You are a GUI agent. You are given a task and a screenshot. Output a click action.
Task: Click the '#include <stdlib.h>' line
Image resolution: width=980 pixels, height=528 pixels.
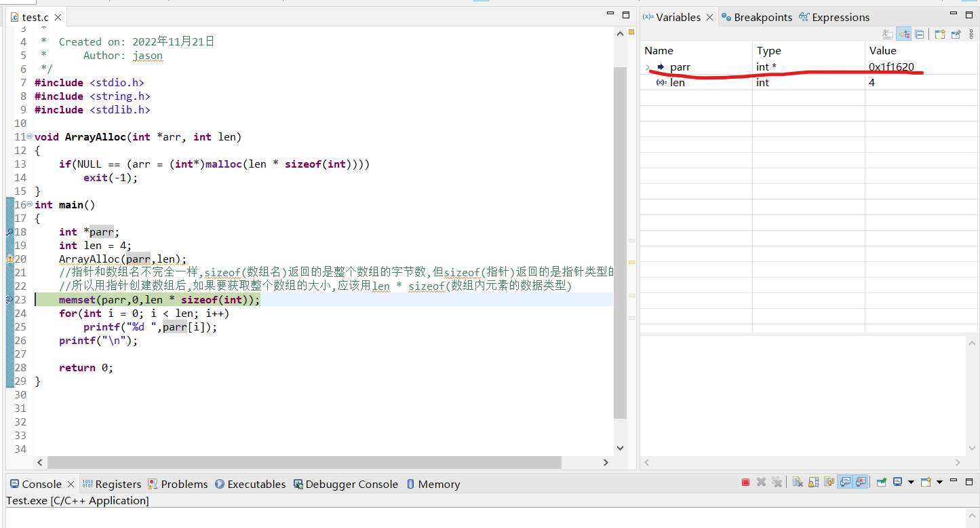click(92, 110)
